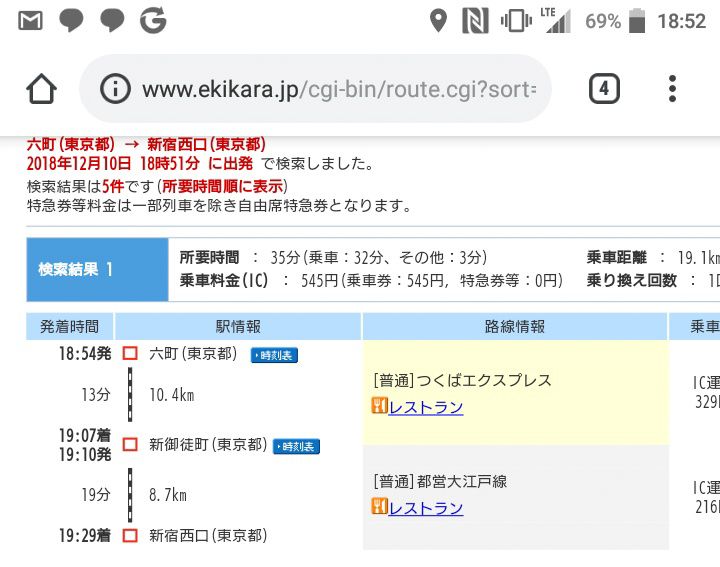Open 時刻表 timetable button for 新御徒町
Screen dimensions: 720x567
296,446
